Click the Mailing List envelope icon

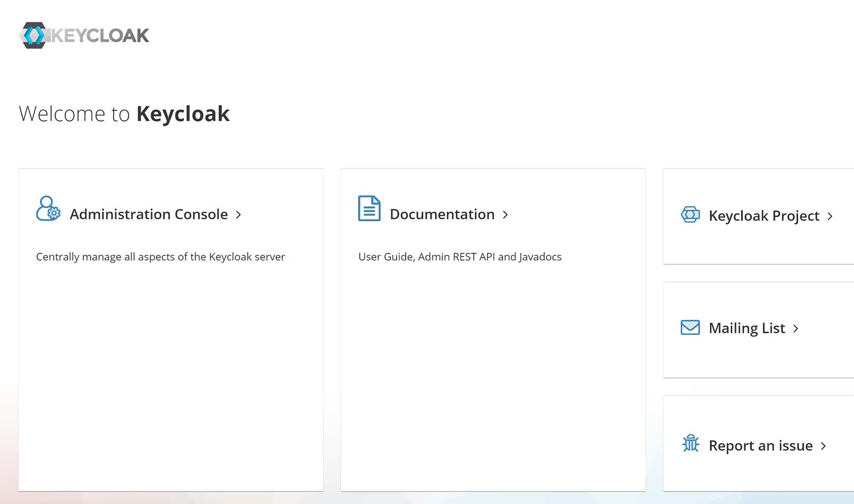(x=690, y=327)
